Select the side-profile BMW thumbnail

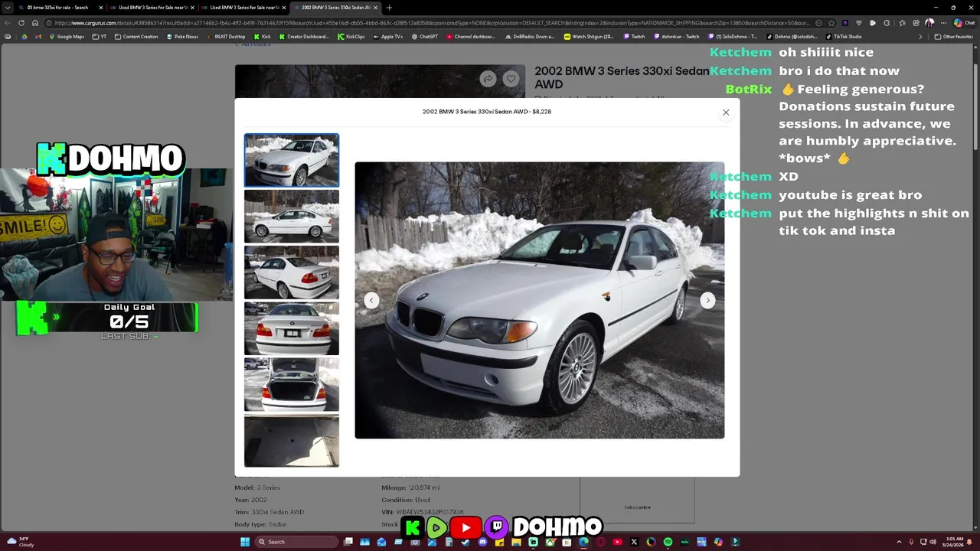point(292,217)
